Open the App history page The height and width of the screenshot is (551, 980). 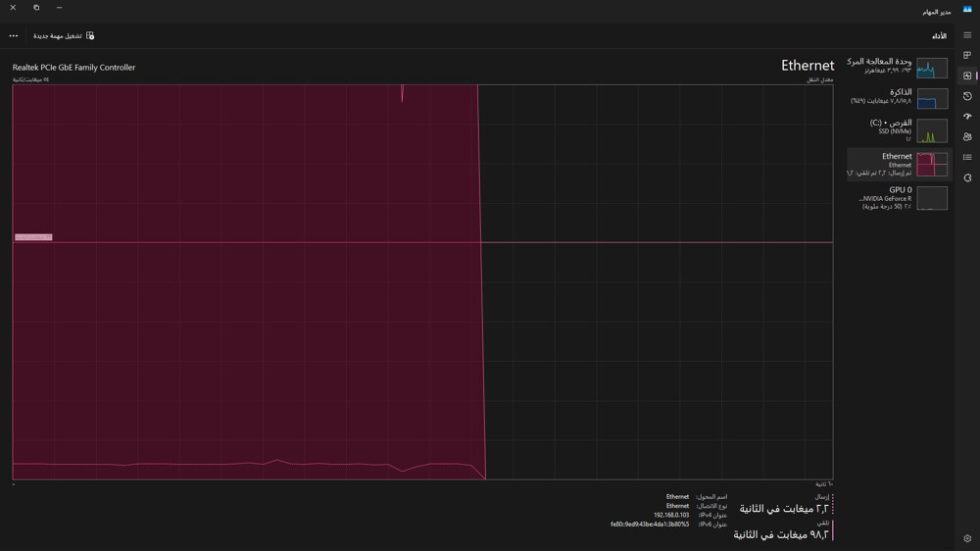[967, 96]
